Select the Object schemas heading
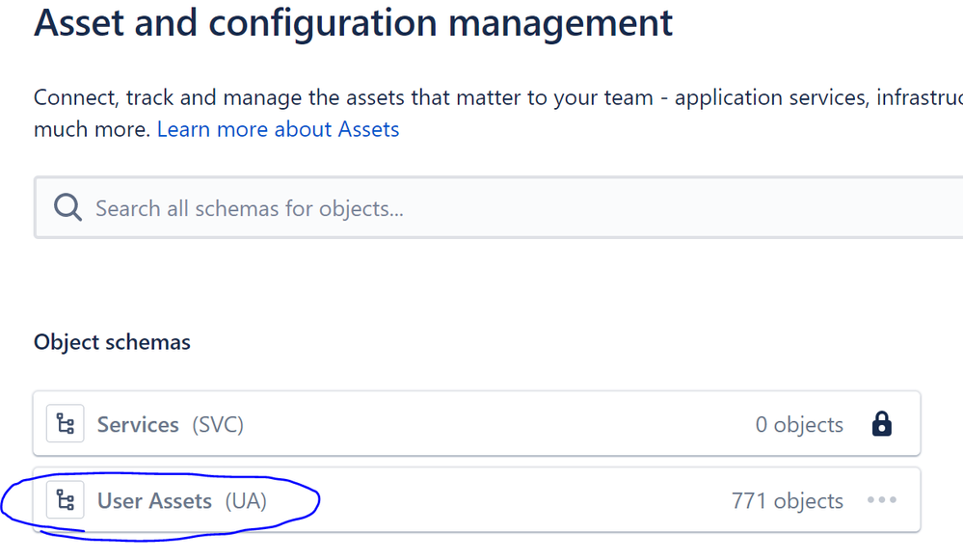 tap(112, 342)
